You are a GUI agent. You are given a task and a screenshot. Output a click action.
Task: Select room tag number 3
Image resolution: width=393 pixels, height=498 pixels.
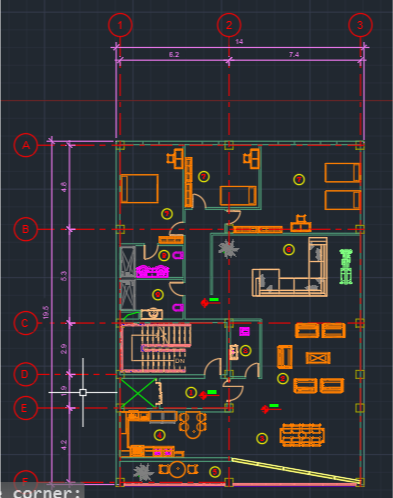pos(262,438)
